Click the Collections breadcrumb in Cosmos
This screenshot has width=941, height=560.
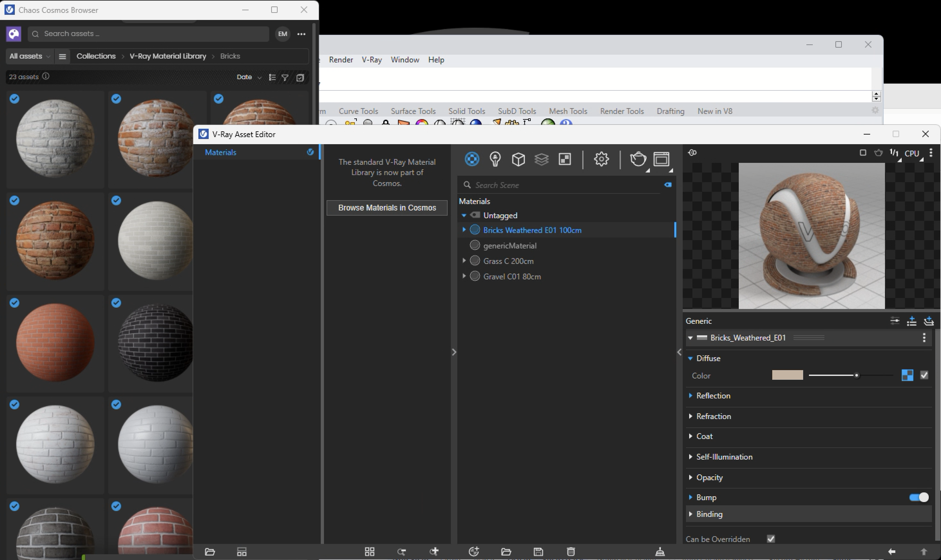96,56
